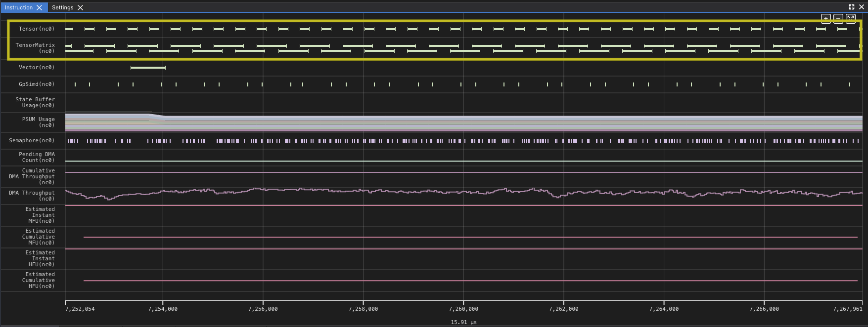
Task: Select the Instruction tab
Action: click(18, 7)
